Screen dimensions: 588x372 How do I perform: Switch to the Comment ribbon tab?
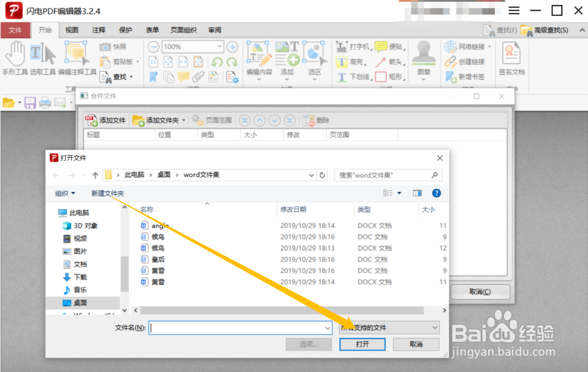[x=99, y=30]
